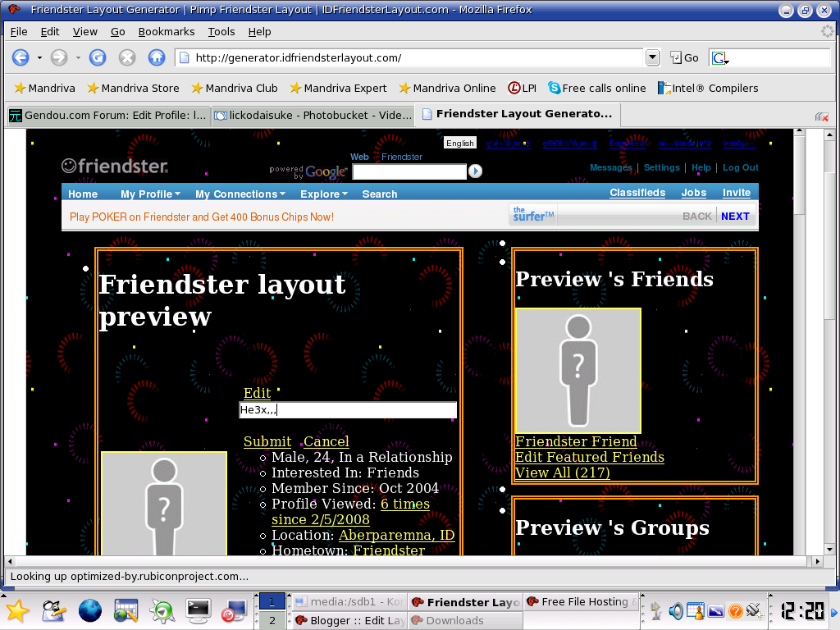Open the LPI bookmark icon
This screenshot has height=630, width=840.
[522, 88]
